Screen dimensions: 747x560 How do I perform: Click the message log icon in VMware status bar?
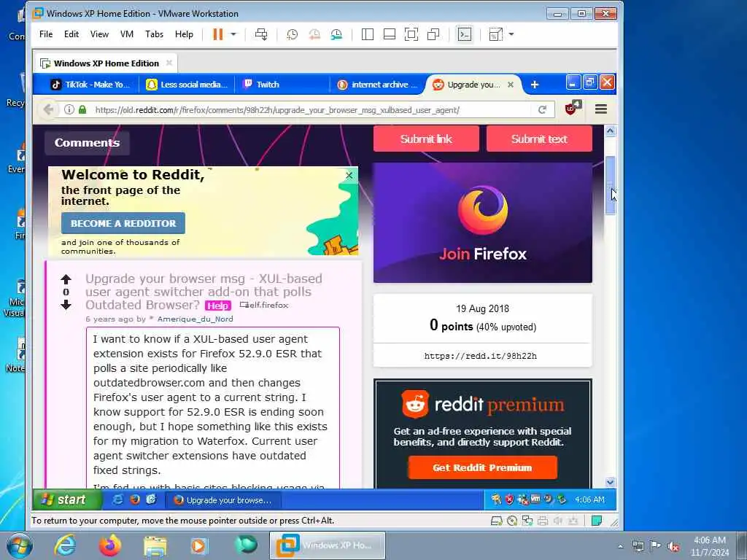click(597, 521)
